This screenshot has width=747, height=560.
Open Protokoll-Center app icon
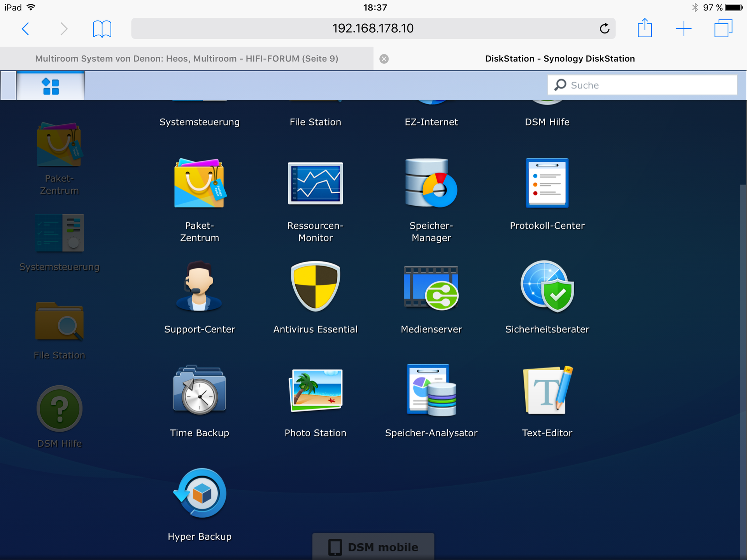click(547, 184)
